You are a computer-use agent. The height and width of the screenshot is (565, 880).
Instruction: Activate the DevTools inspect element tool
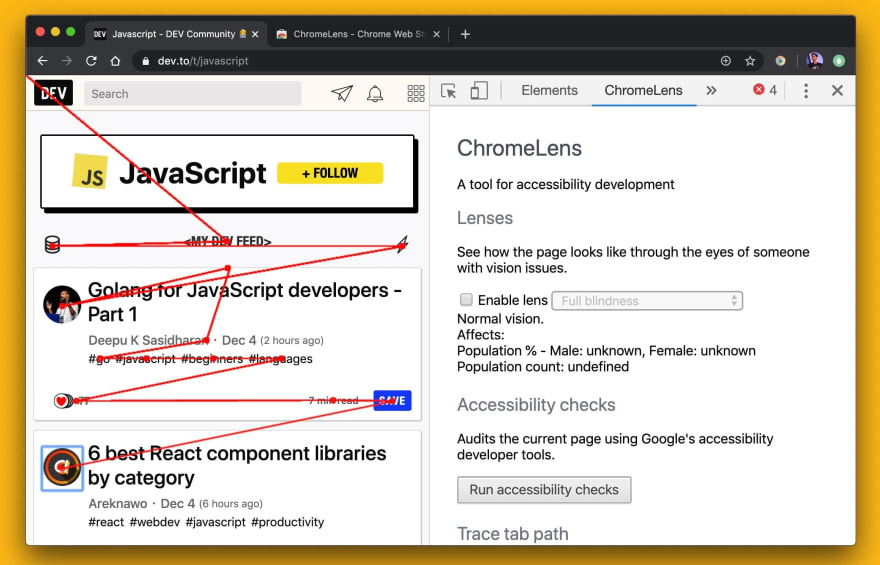(x=449, y=91)
